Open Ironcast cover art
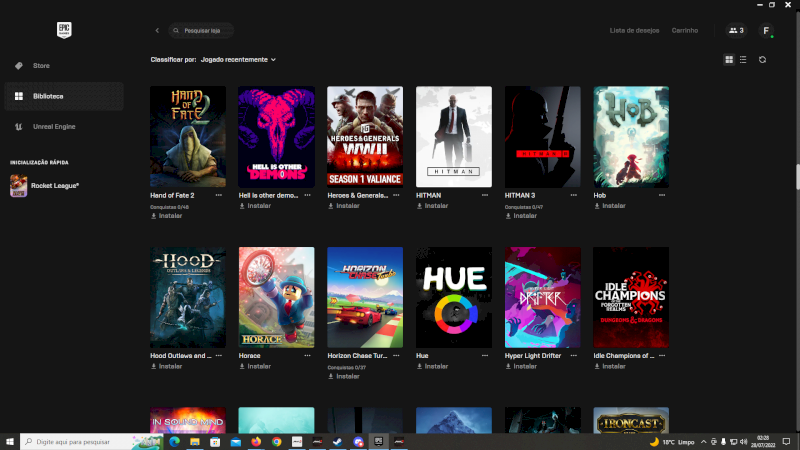This screenshot has width=800, height=450. pos(631,420)
